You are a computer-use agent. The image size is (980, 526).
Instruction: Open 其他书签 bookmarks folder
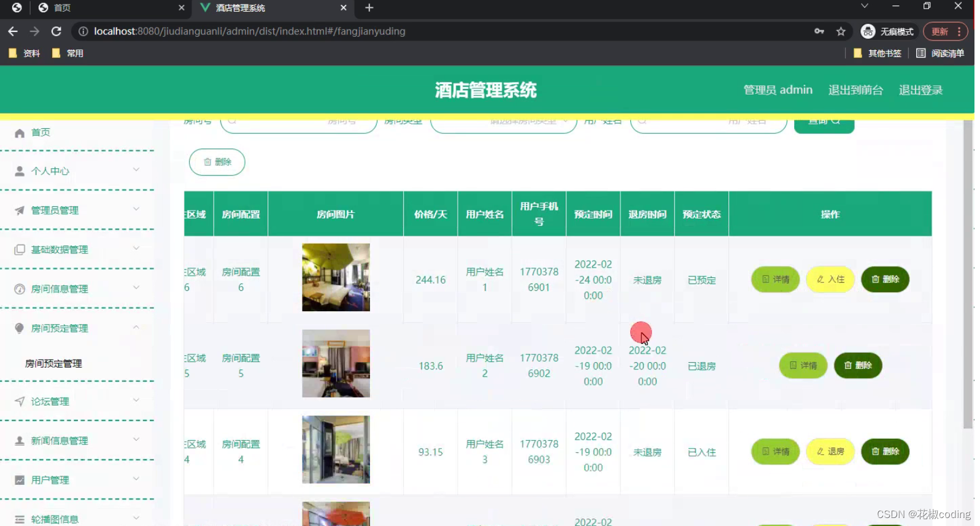click(878, 53)
